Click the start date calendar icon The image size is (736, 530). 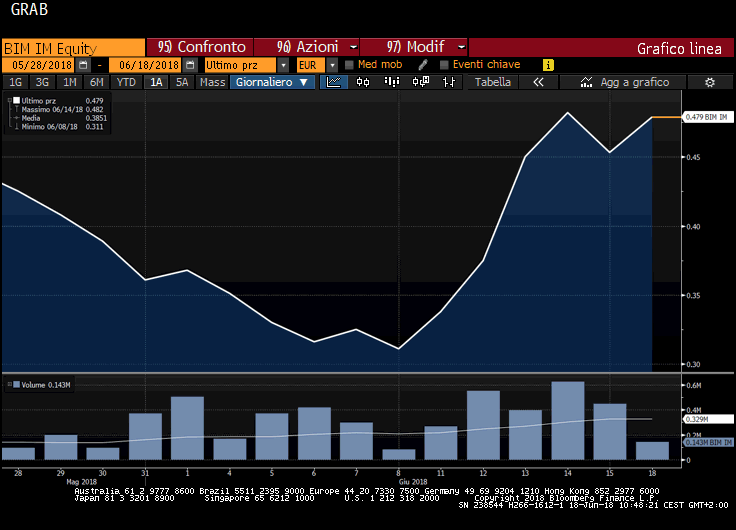[84, 65]
